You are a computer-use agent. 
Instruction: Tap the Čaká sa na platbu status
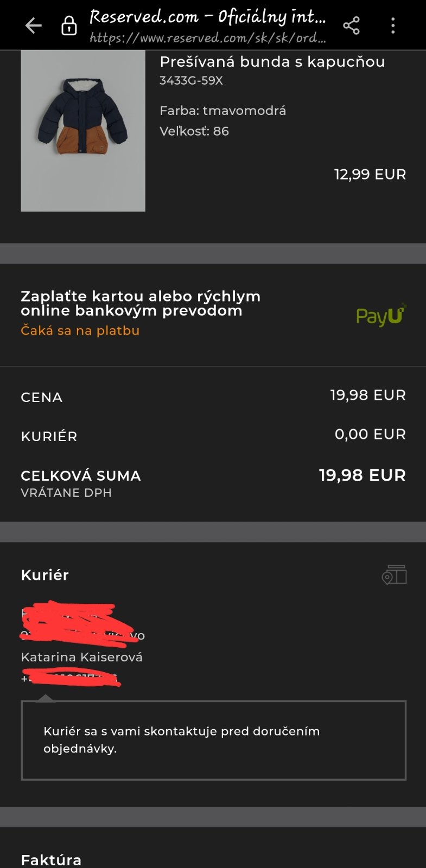pos(80,330)
